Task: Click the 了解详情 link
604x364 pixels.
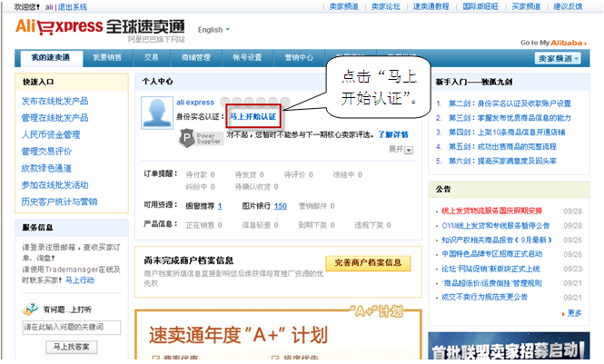Action: 393,134
